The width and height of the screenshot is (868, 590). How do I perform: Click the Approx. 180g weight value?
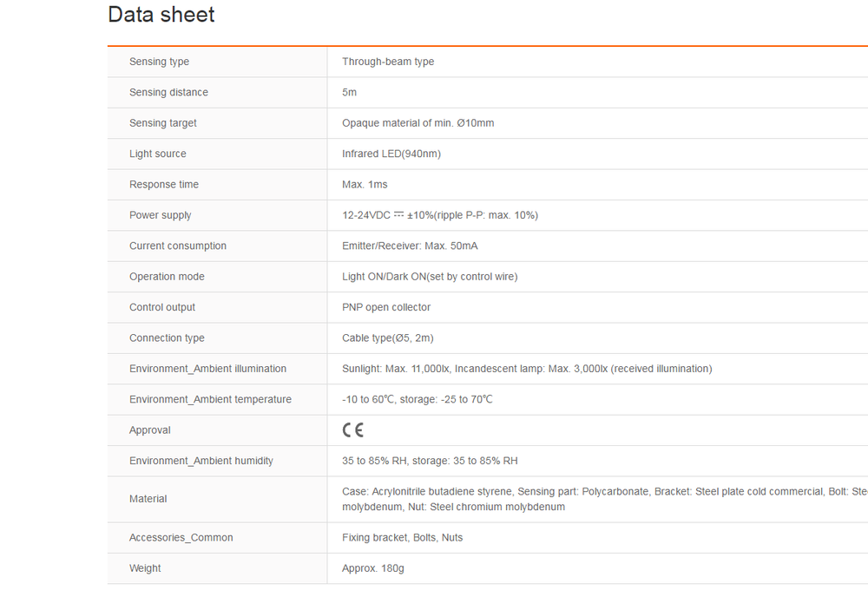pos(373,568)
